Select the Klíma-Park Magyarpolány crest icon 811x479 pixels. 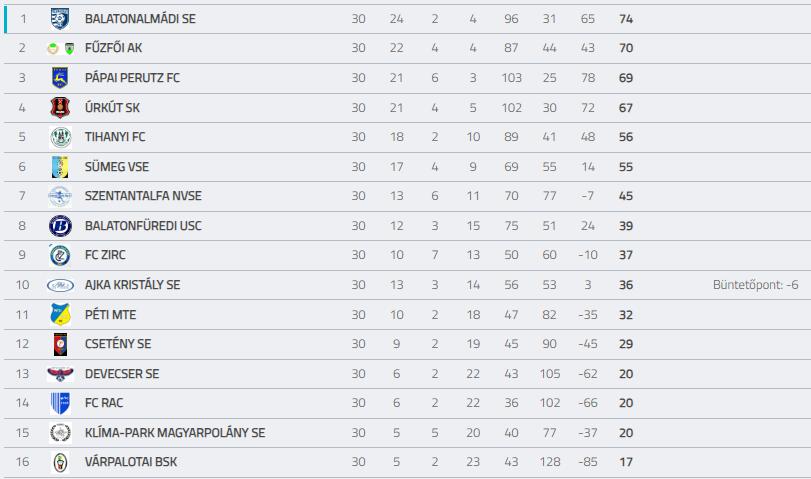tap(60, 432)
